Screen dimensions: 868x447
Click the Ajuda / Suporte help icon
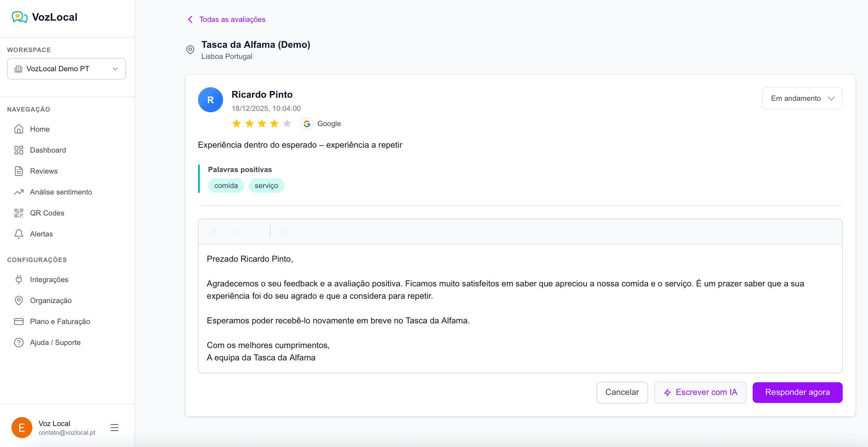[x=19, y=342]
